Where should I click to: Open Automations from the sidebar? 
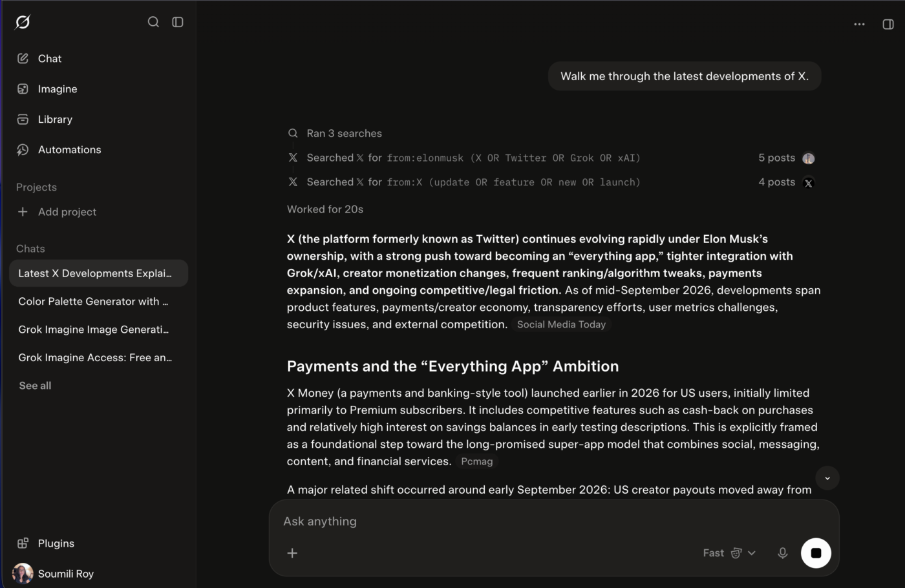tap(98, 149)
